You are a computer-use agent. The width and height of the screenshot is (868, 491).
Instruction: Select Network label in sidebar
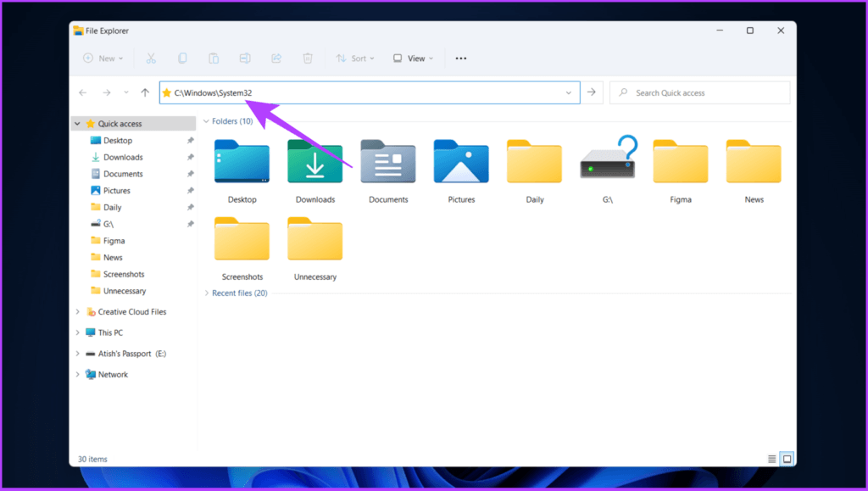click(x=113, y=375)
